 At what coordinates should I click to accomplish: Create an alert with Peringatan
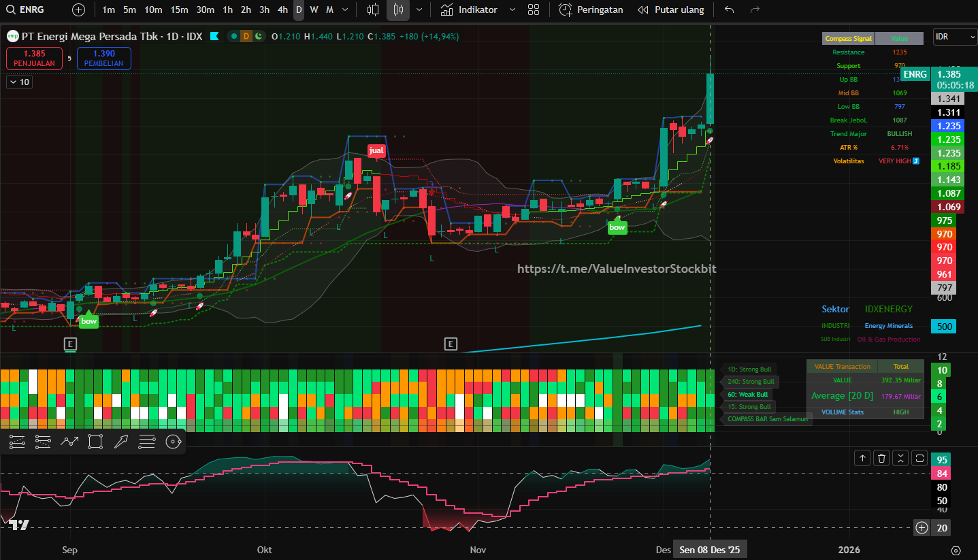pos(591,10)
